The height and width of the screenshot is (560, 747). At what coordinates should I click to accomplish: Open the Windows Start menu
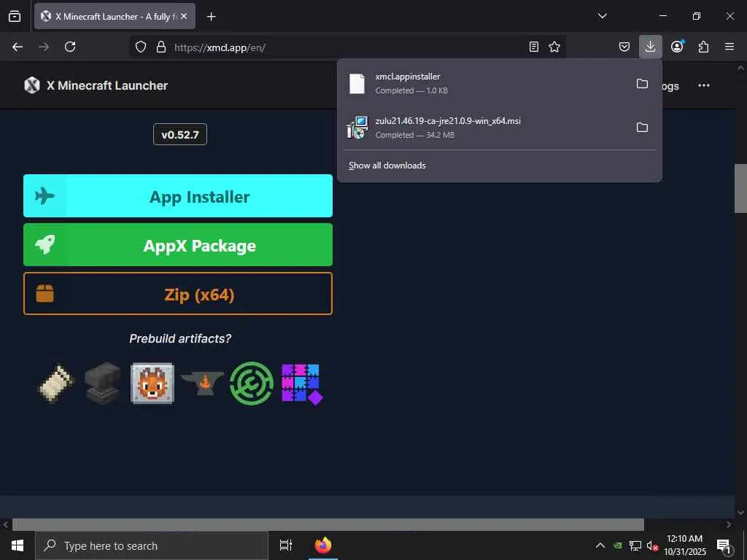[18, 545]
